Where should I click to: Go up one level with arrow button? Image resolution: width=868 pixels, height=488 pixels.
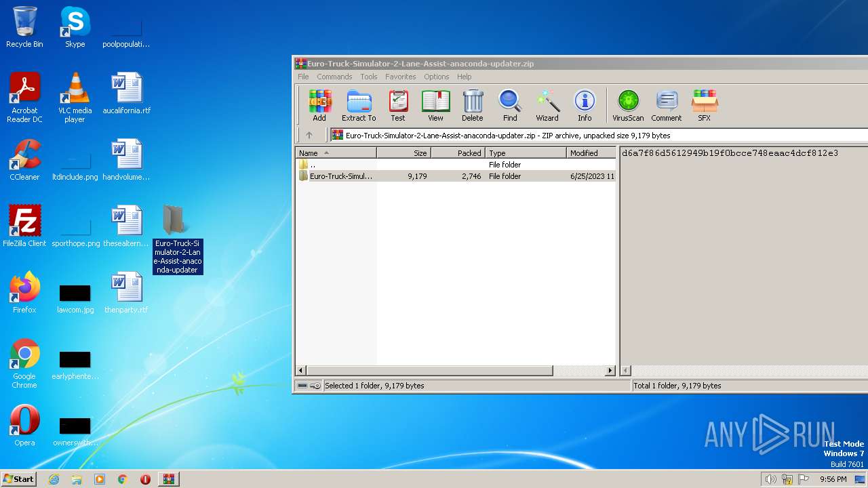coord(309,135)
